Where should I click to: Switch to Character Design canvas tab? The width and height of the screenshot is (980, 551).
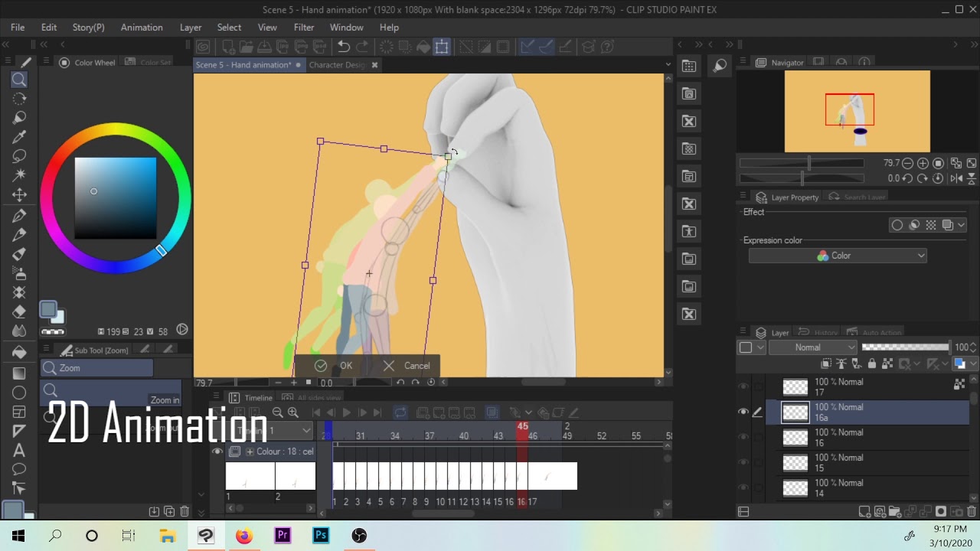(336, 65)
